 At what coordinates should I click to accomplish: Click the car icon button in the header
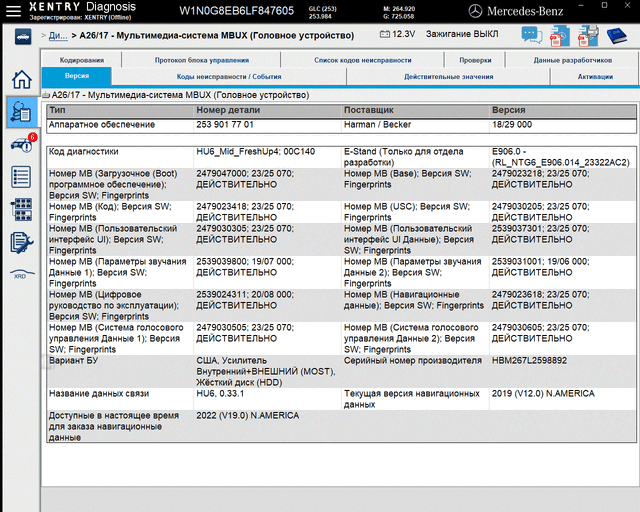tap(20, 35)
